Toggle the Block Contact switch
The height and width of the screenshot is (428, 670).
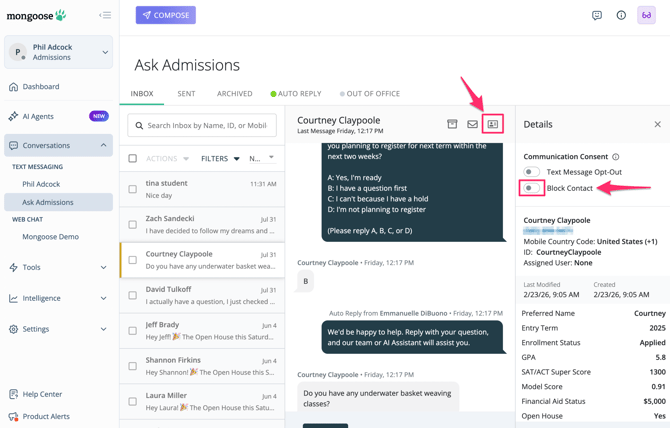point(532,188)
